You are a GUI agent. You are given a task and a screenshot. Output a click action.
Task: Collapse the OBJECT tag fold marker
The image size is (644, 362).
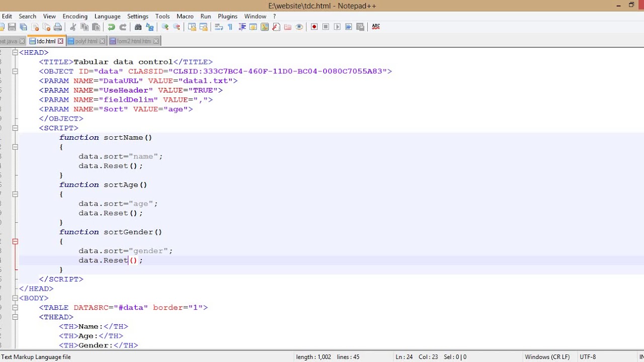pos(15,71)
